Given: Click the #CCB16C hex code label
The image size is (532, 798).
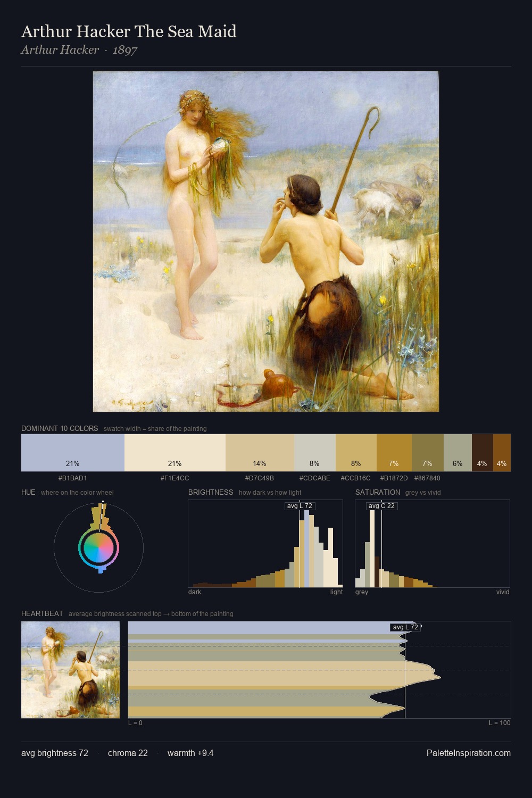Looking at the screenshot, I should point(356,478).
